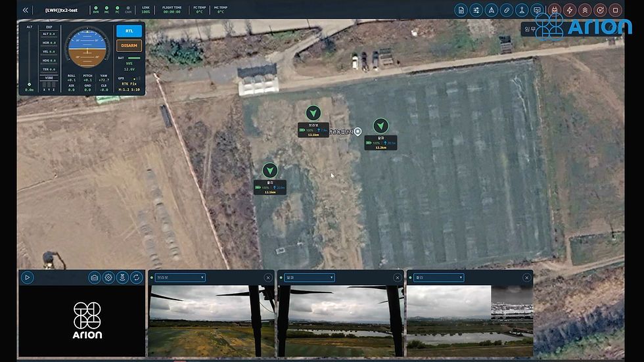Open the gear settings icon in camera panel

[108, 277]
